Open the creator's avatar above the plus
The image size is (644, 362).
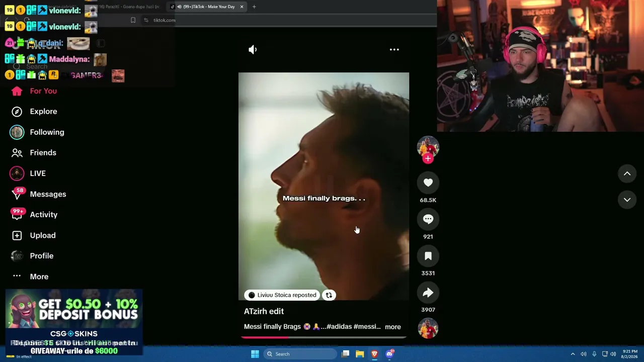coord(428,146)
